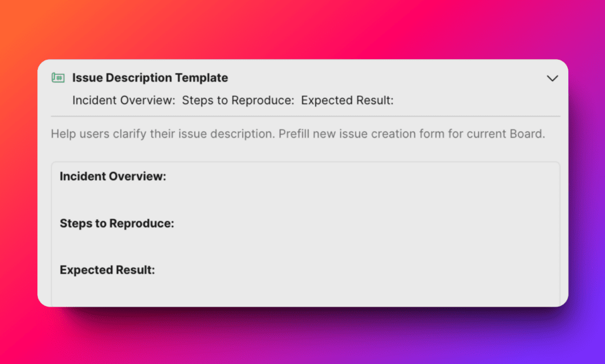605x364 pixels.
Task: Click the blank line below Expected Result heading
Action: click(236, 292)
